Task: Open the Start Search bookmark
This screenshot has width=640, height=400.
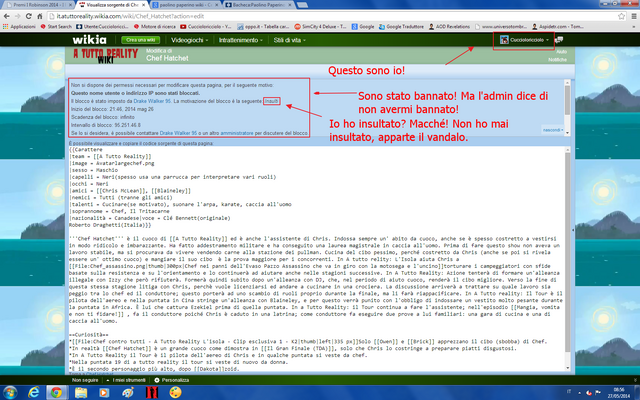Action: tap(56, 27)
